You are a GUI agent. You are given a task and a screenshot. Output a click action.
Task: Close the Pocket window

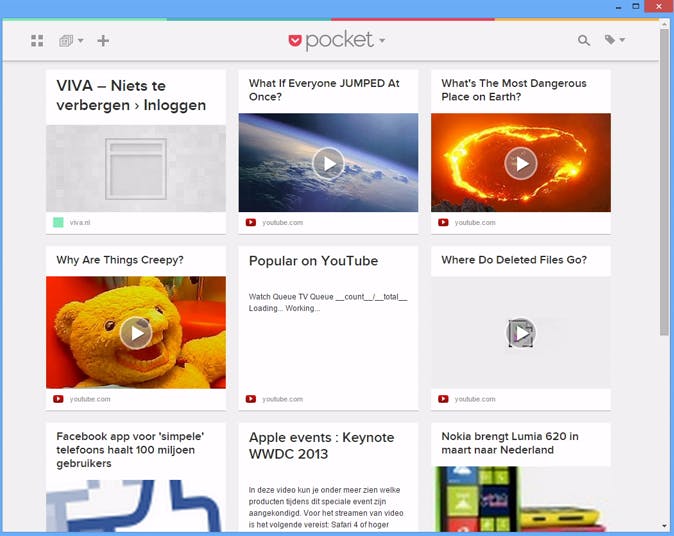(659, 6)
